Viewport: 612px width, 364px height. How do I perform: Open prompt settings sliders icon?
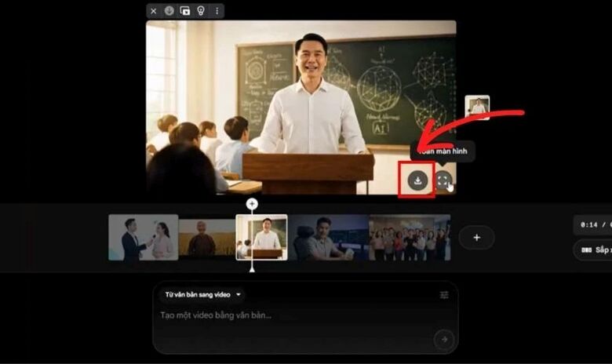(444, 295)
